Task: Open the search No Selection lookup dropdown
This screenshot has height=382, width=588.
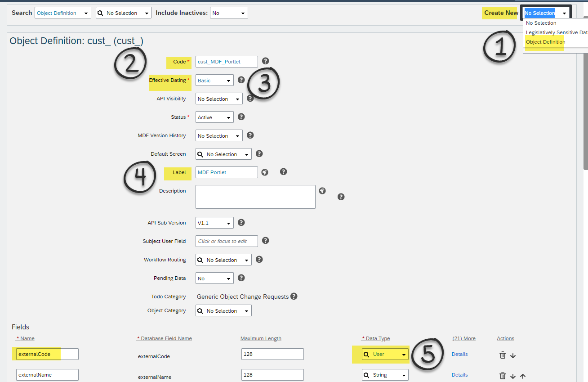Action: pos(124,13)
